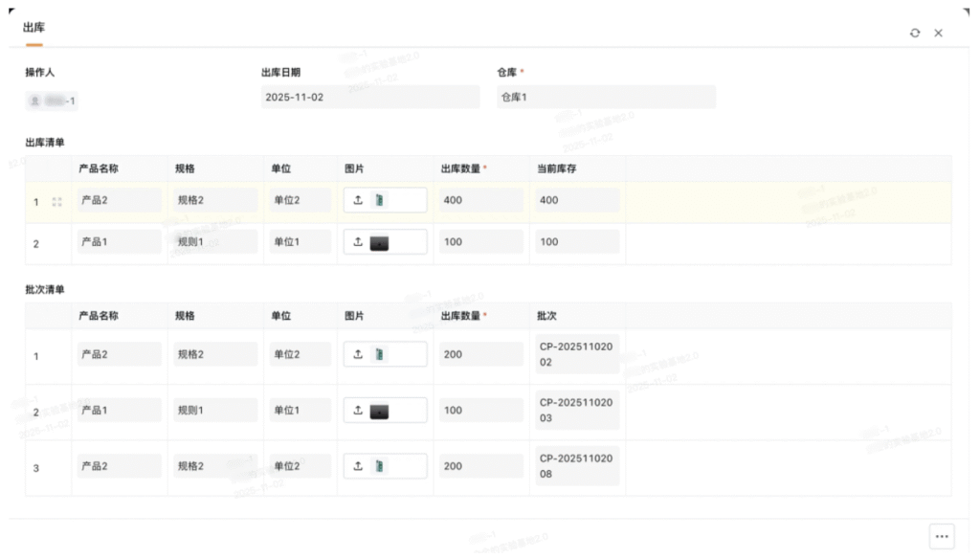Select the 出库 tab
This screenshot has height=559, width=980.
(33, 28)
